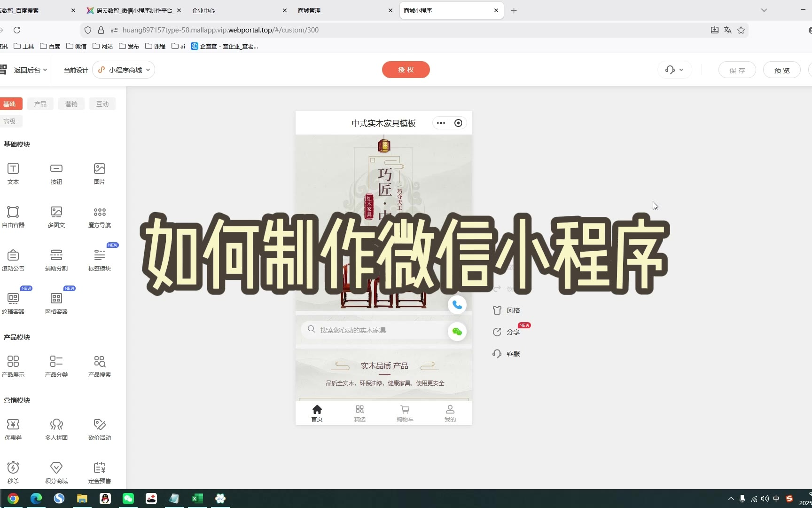Select the 魔方导航 module icon
The image size is (812, 508).
[x=100, y=212]
